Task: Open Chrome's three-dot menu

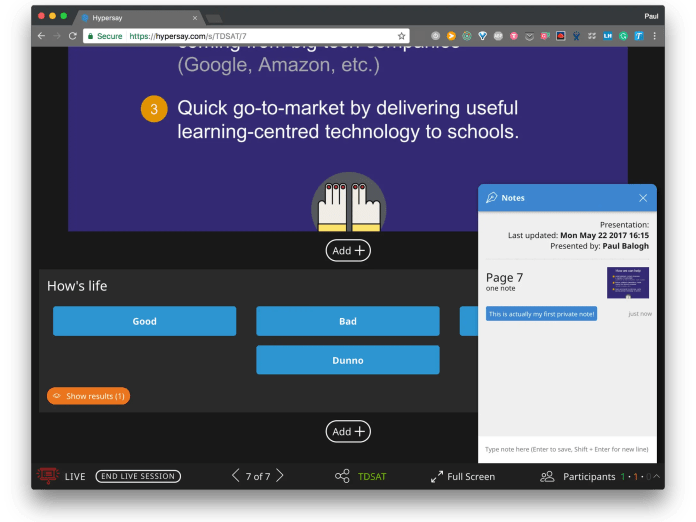Action: (655, 36)
